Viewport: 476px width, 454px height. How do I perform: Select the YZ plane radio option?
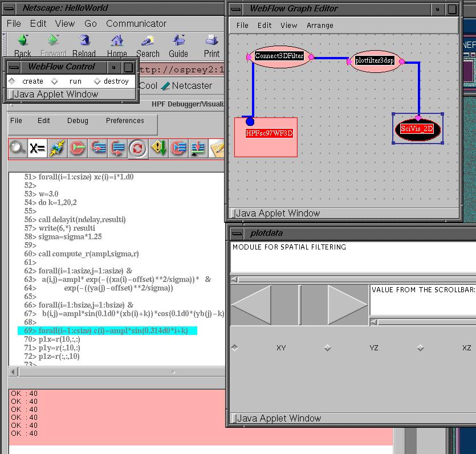click(327, 348)
